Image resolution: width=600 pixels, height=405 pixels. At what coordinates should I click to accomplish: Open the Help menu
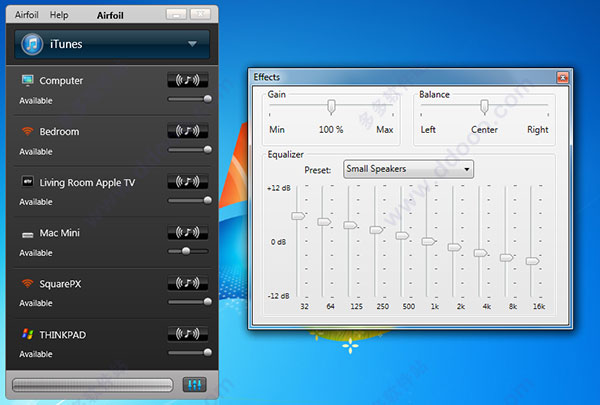59,15
